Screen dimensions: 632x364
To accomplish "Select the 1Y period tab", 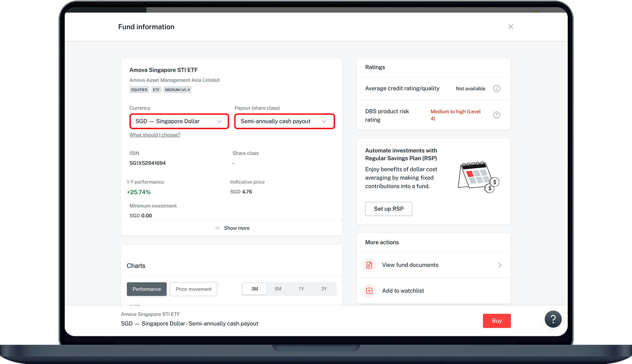I will pos(301,289).
